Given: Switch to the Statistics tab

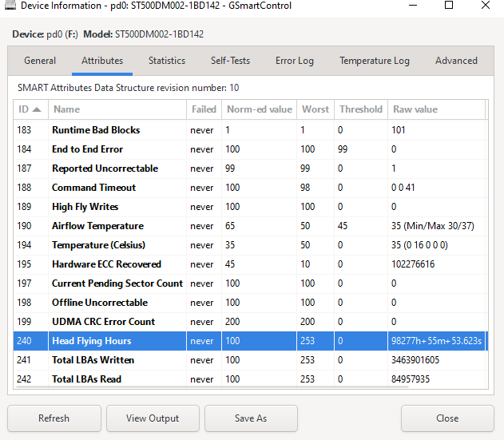Looking at the screenshot, I should (x=166, y=61).
